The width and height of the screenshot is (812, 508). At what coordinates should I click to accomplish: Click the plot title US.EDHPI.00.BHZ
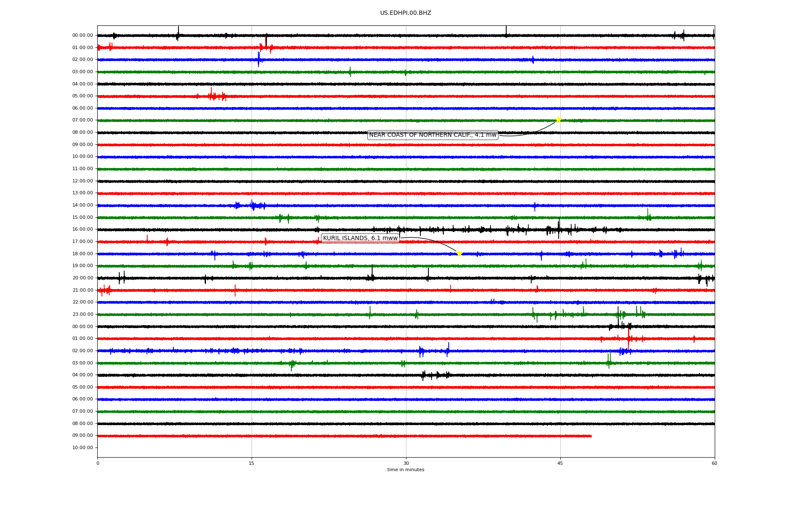point(406,13)
